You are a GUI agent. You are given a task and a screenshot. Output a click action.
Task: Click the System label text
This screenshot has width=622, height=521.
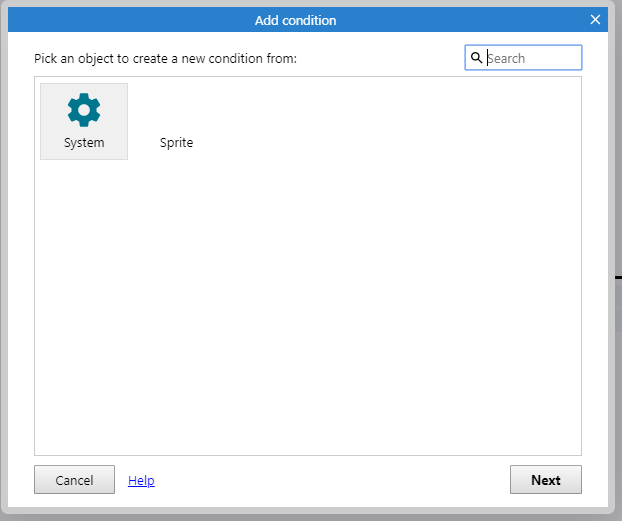pos(84,143)
